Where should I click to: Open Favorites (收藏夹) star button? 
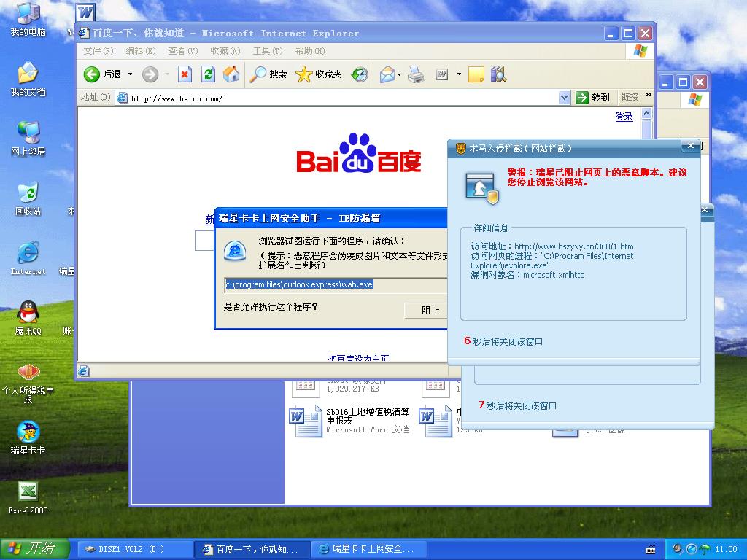point(318,74)
